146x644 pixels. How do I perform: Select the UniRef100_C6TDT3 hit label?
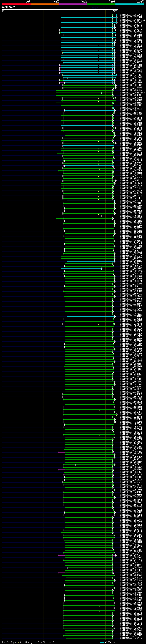tap(131, 110)
